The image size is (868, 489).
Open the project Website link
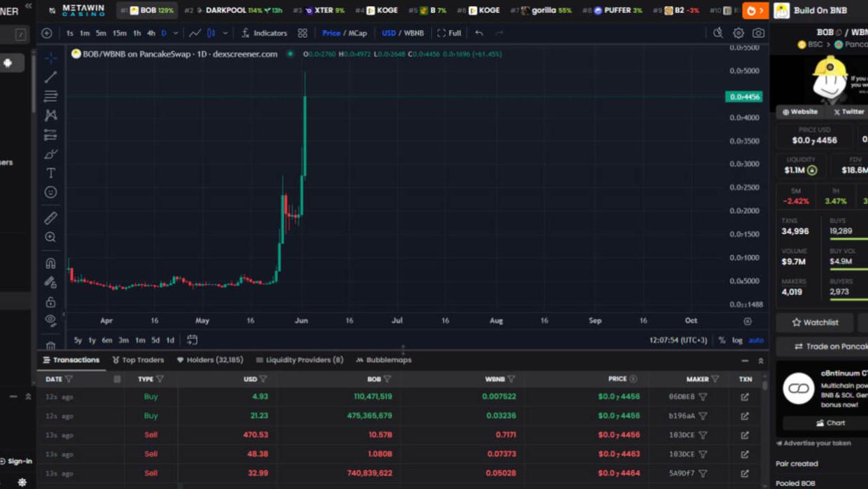[x=800, y=112]
